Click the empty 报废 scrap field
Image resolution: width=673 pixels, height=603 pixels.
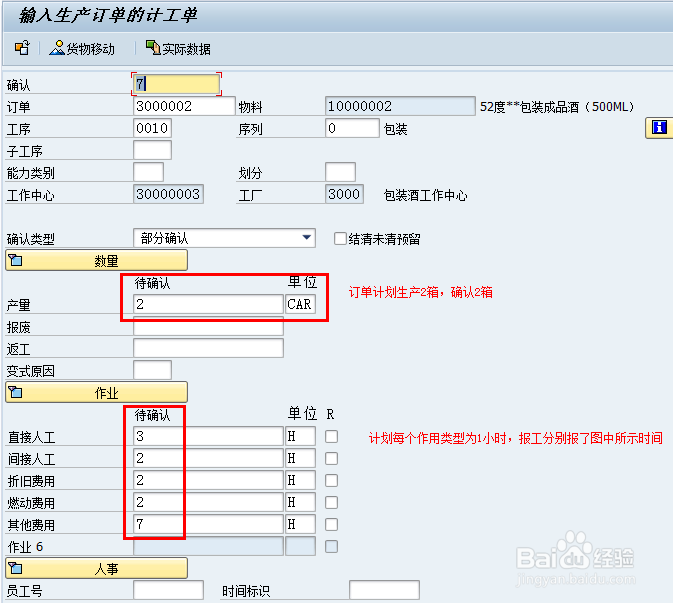[x=208, y=327]
